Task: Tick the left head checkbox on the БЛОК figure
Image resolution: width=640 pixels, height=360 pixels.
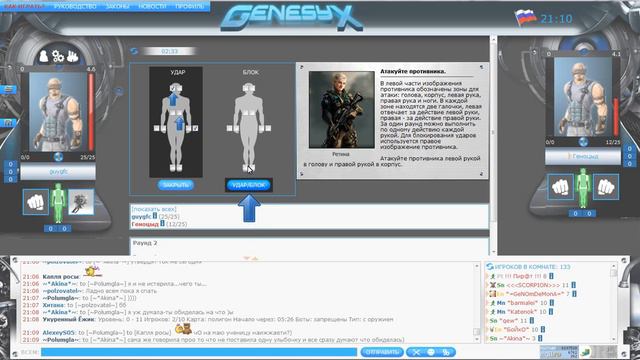Action: click(x=246, y=88)
